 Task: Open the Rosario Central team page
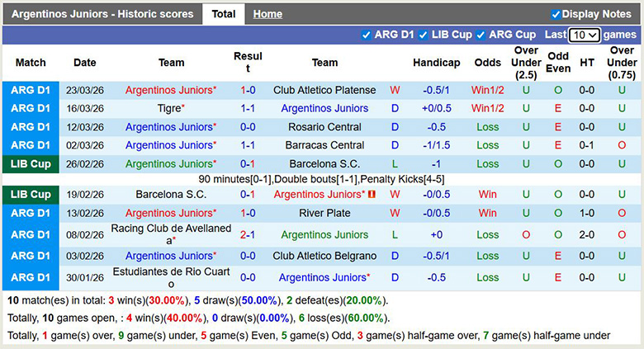pyautogui.click(x=324, y=127)
